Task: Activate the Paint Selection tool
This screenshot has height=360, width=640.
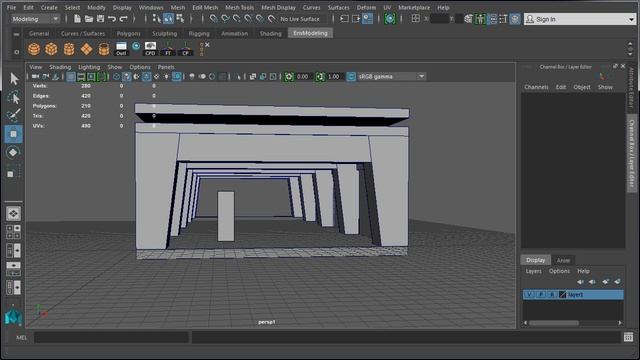Action: click(13, 116)
